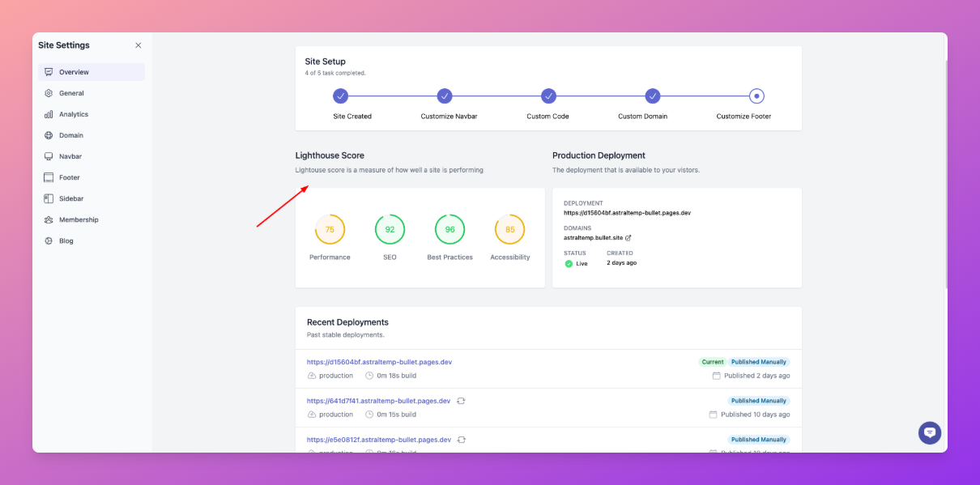Image resolution: width=980 pixels, height=485 pixels.
Task: Click redeploy icon next to e5e0812f deployment
Action: point(462,440)
